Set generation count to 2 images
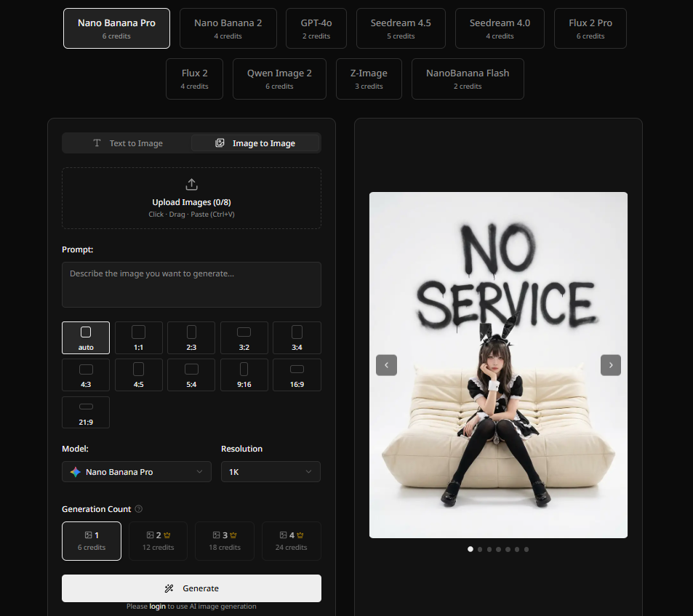The width and height of the screenshot is (693, 616). 158,540
